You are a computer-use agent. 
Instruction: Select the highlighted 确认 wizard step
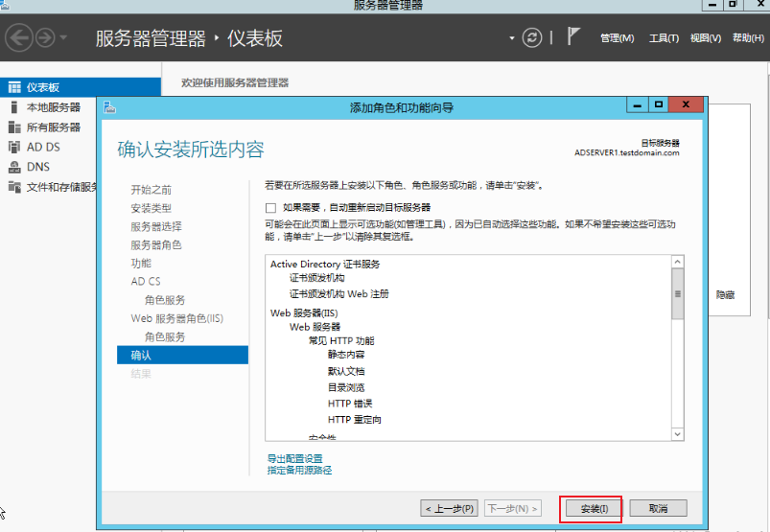coord(182,355)
